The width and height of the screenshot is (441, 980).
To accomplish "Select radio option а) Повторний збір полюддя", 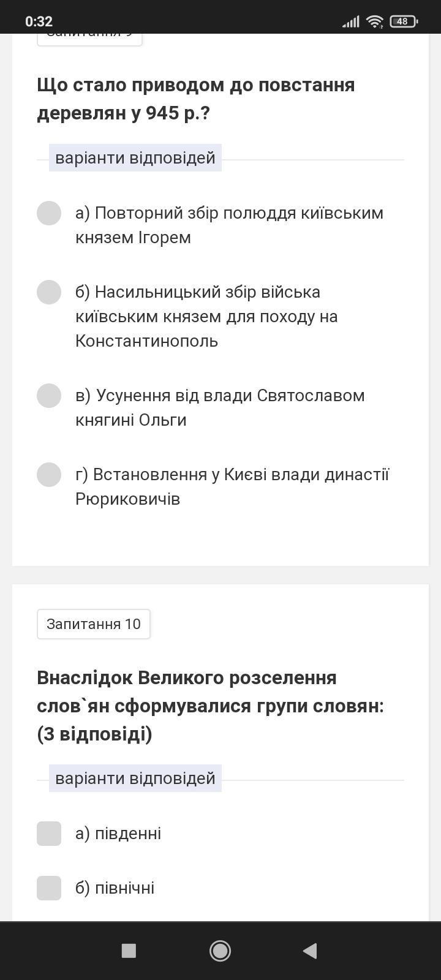I will [x=49, y=213].
